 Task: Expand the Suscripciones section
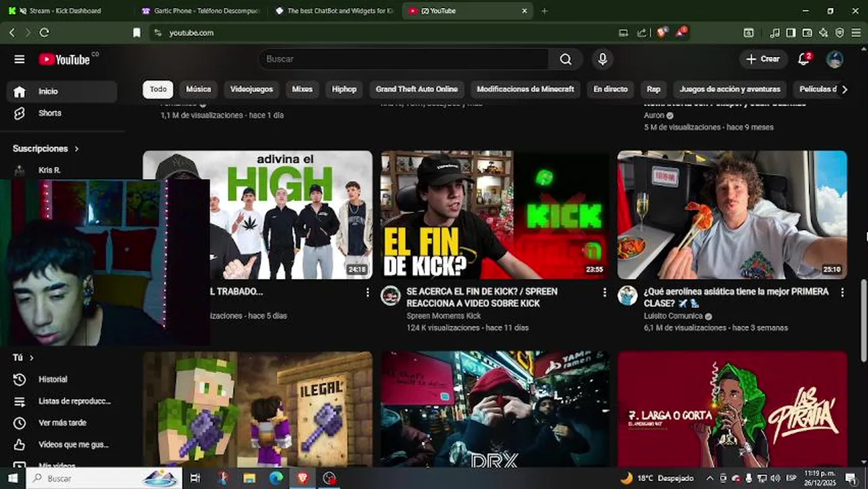click(x=46, y=149)
